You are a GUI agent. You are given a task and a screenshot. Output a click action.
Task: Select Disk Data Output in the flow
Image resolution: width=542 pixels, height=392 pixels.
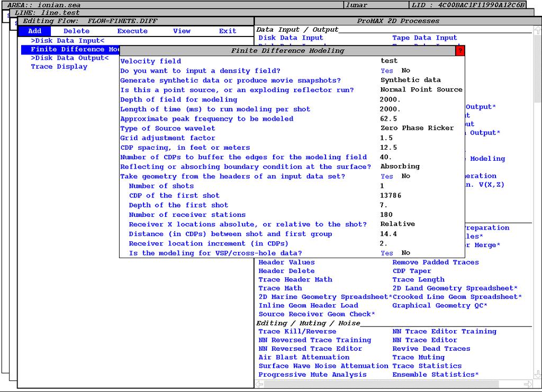[69, 58]
